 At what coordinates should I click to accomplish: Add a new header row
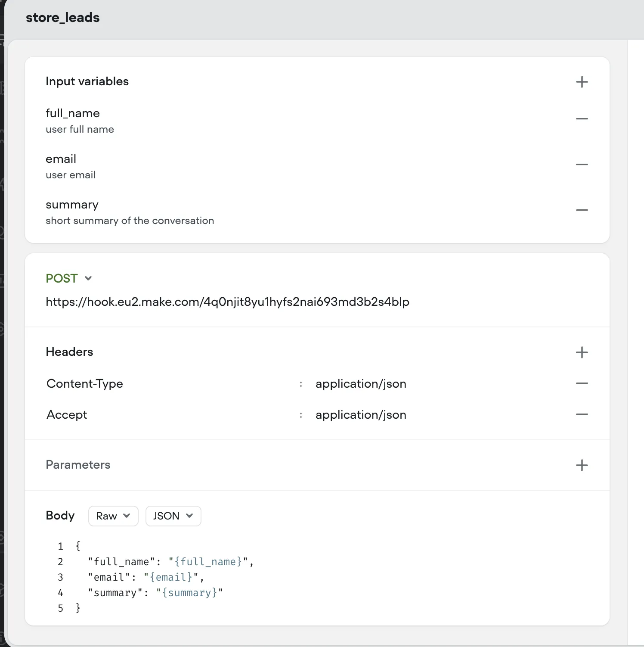[582, 352]
